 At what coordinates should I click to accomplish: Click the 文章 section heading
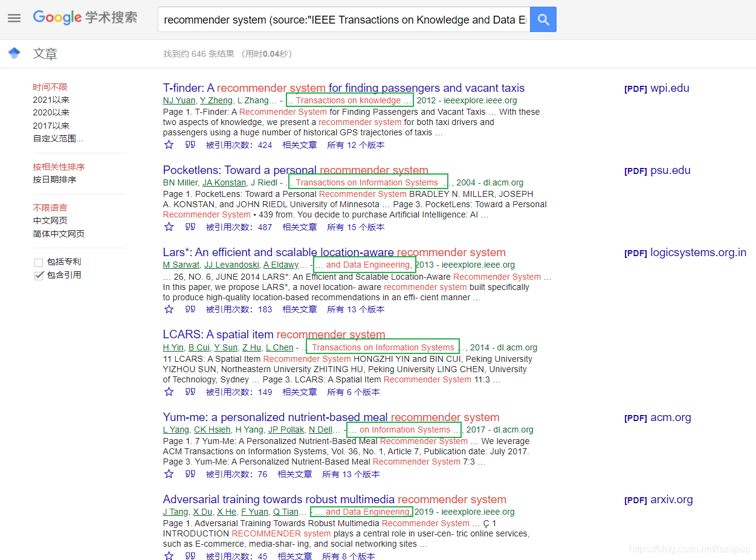click(45, 54)
